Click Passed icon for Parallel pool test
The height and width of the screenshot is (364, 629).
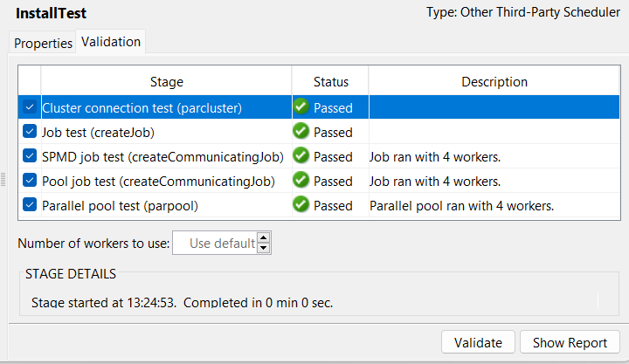click(x=301, y=205)
